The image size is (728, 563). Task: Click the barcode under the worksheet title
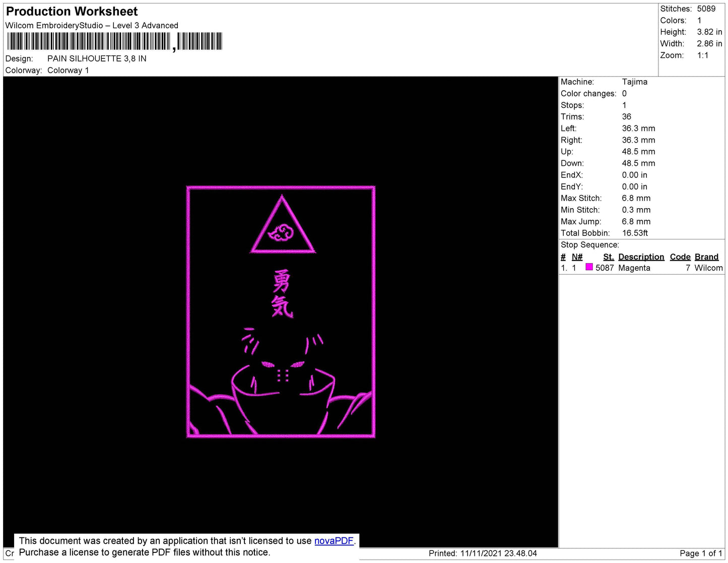(x=114, y=41)
